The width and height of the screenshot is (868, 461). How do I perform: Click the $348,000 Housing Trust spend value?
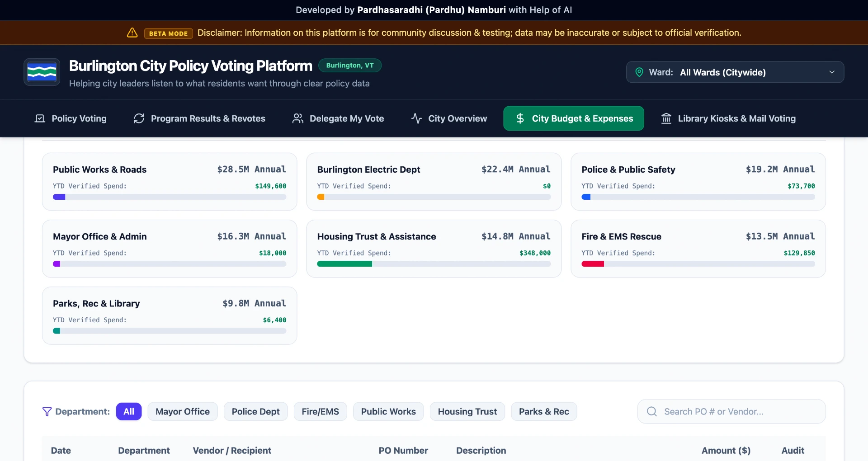tap(535, 253)
